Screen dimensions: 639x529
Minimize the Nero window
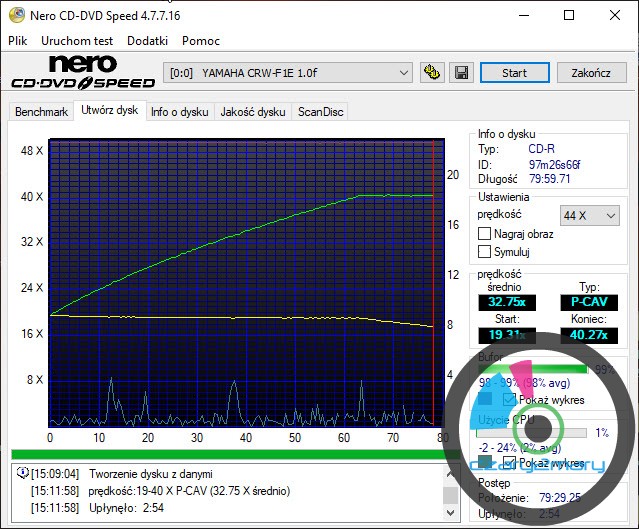[522, 15]
